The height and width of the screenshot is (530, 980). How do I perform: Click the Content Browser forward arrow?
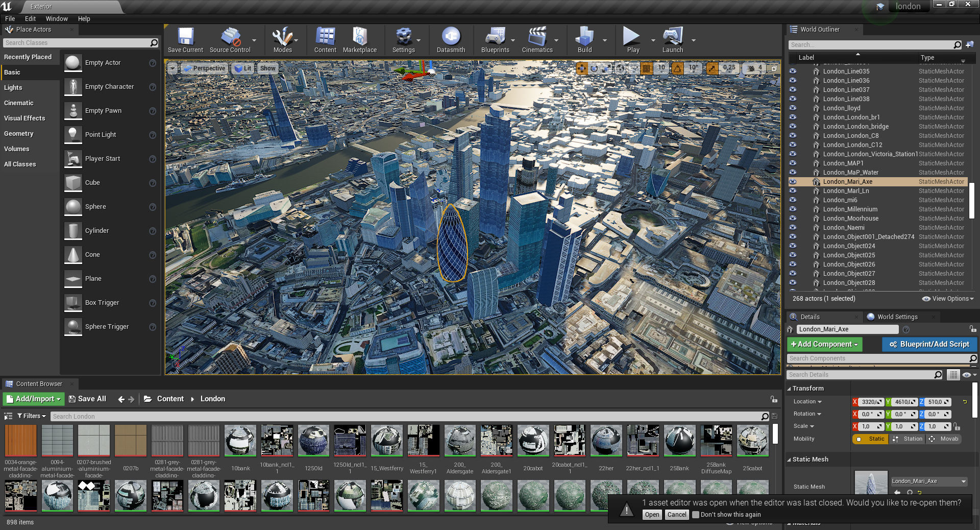pos(131,399)
